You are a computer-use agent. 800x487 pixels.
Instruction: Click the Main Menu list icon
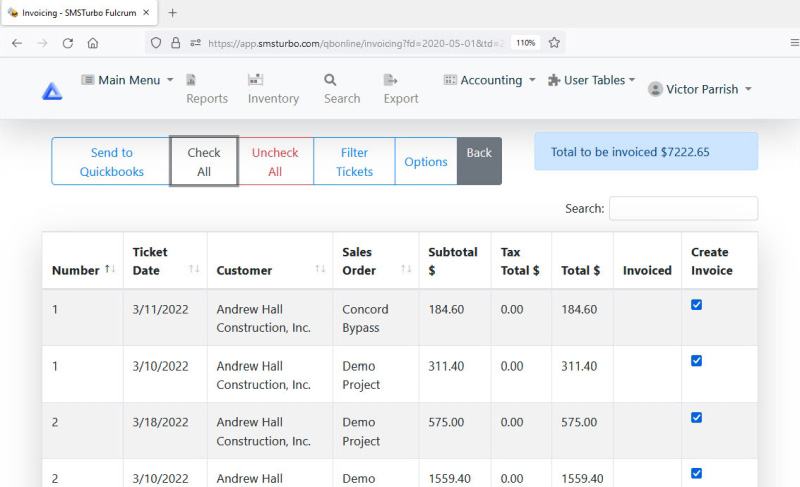88,80
